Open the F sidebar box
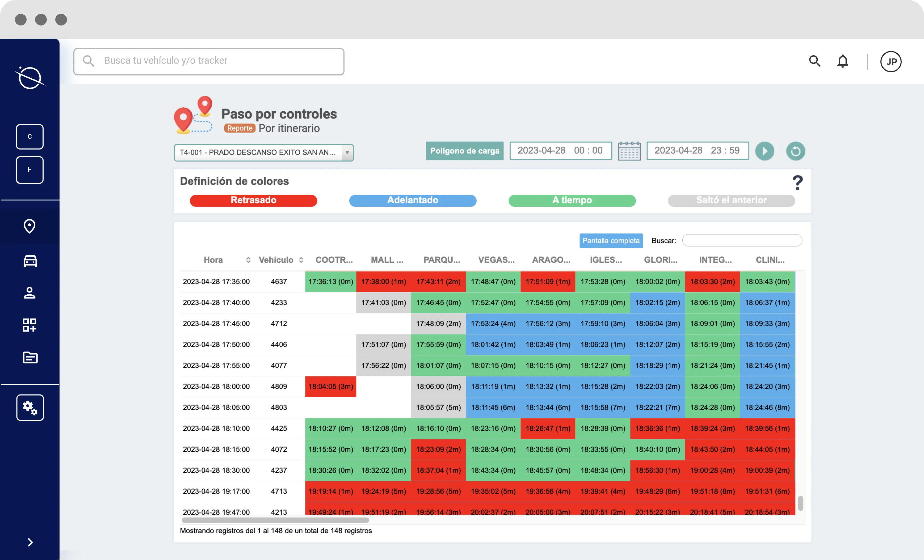The image size is (924, 560). [30, 170]
